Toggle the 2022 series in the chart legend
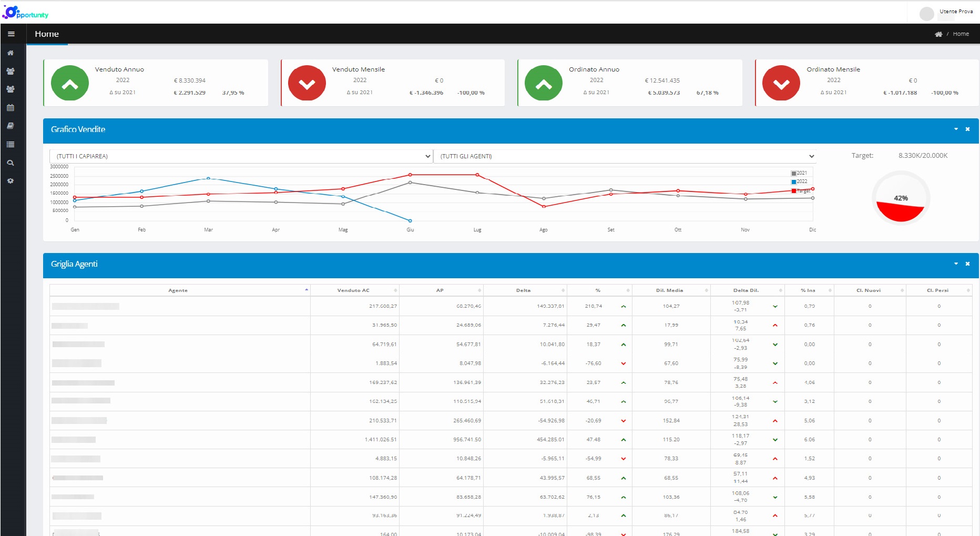This screenshot has height=536, width=980. click(x=799, y=181)
